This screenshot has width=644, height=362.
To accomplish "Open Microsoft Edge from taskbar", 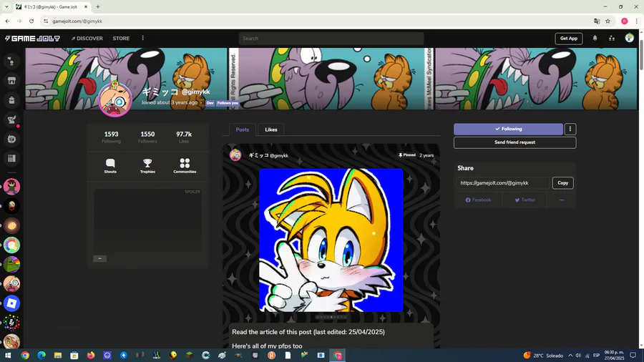I will [41, 356].
